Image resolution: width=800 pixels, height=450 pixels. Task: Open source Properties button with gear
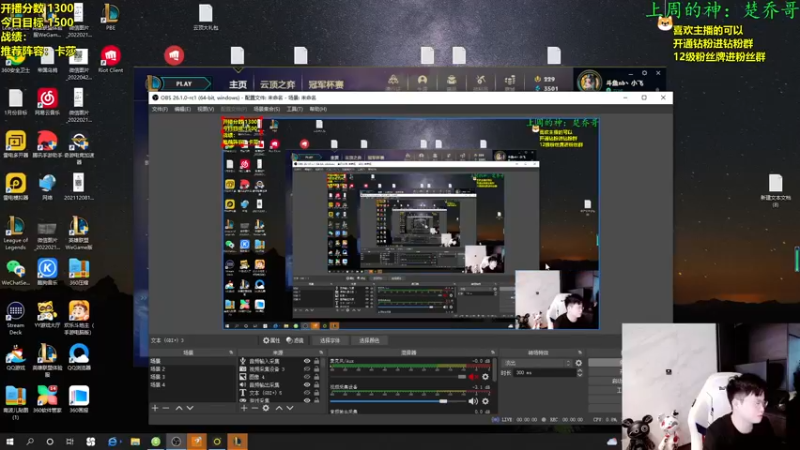(271, 340)
